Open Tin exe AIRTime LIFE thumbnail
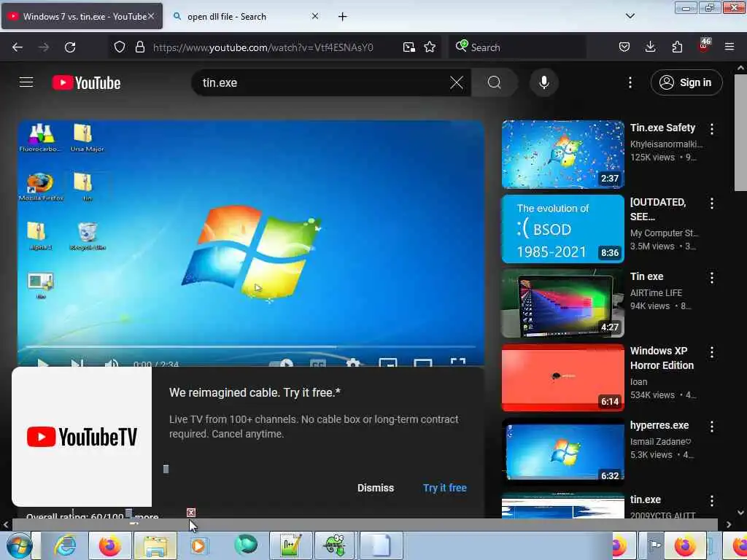 [562, 303]
